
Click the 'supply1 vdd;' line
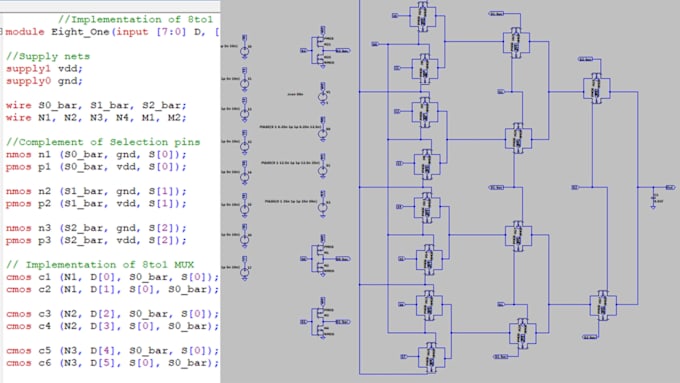click(x=44, y=69)
